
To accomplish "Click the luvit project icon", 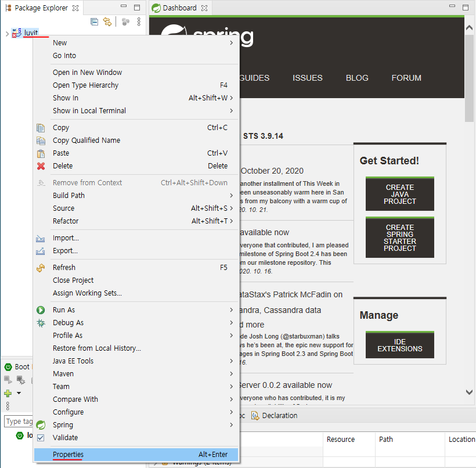I will pyautogui.click(x=16, y=33).
